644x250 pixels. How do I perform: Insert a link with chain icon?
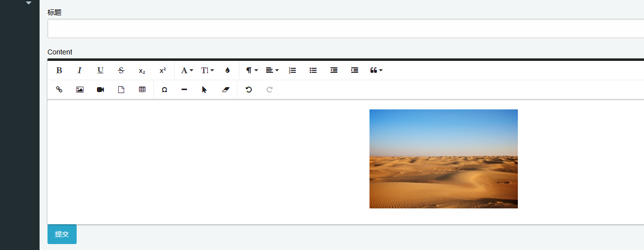click(x=59, y=90)
